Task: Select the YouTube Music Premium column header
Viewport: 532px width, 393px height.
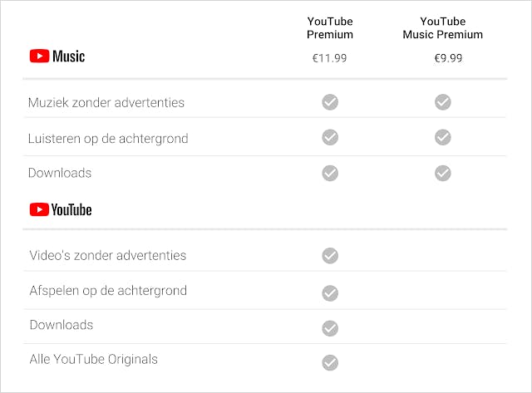Action: [443, 27]
